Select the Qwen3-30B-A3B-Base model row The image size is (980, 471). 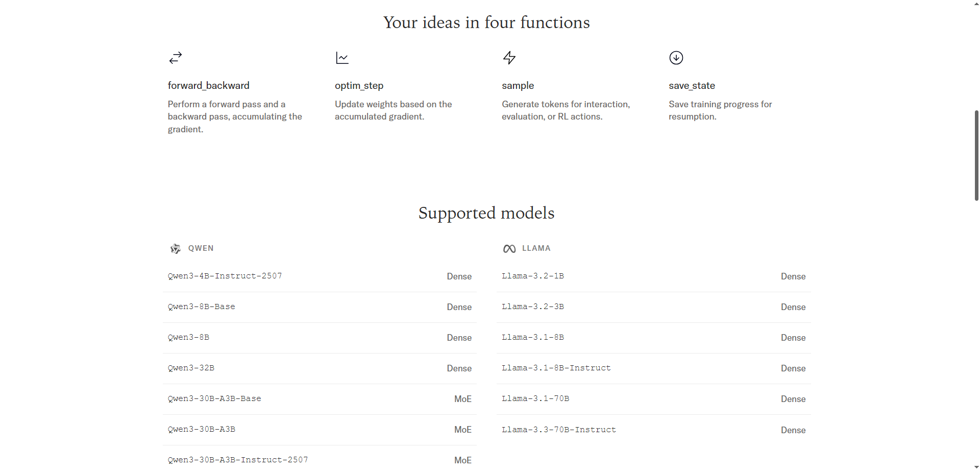(x=214, y=398)
